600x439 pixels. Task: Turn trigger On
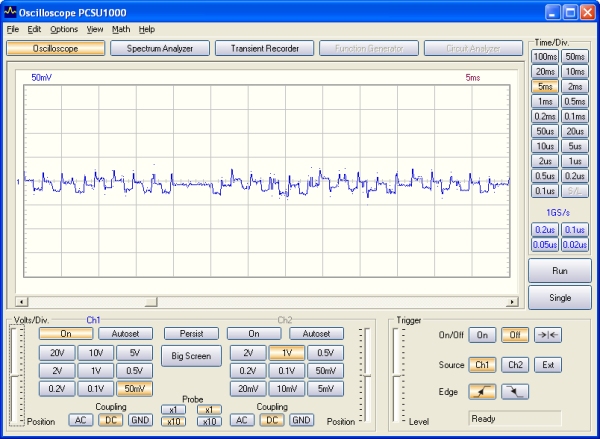point(483,336)
